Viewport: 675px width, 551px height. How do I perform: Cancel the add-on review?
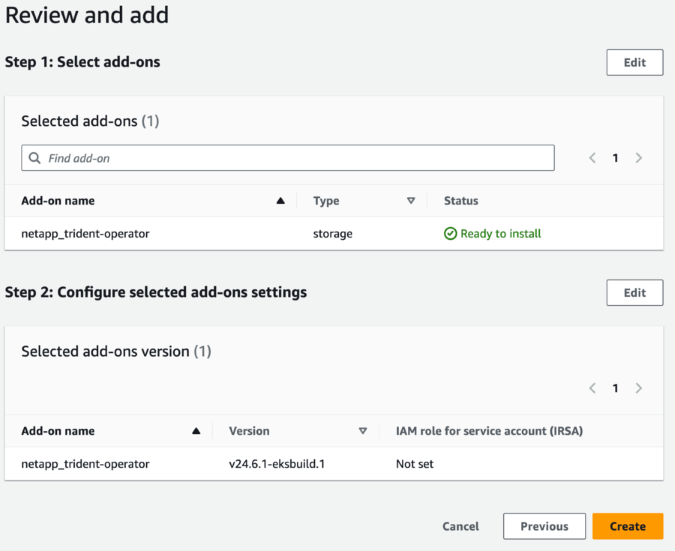(460, 526)
